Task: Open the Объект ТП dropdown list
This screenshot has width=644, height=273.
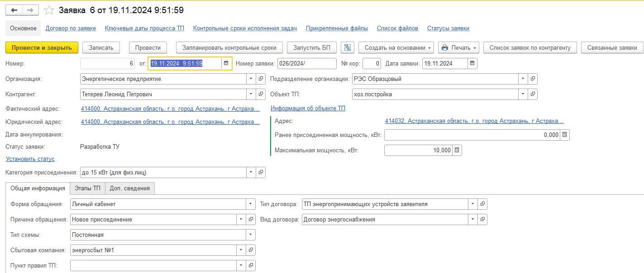Action: tap(523, 94)
